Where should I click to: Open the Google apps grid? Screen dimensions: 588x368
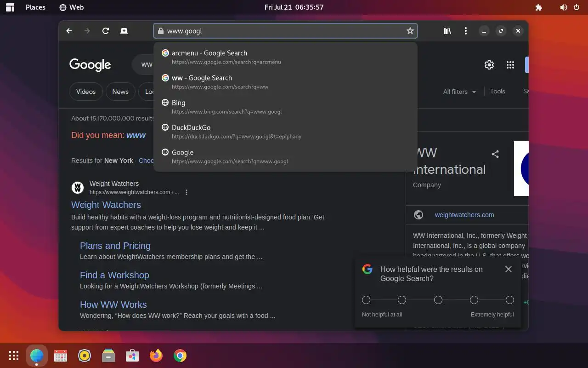point(510,65)
